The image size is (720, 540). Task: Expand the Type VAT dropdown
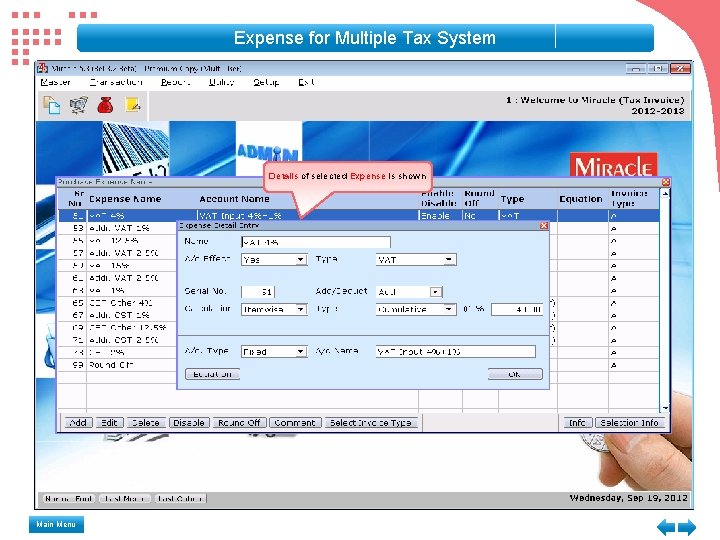click(x=448, y=260)
